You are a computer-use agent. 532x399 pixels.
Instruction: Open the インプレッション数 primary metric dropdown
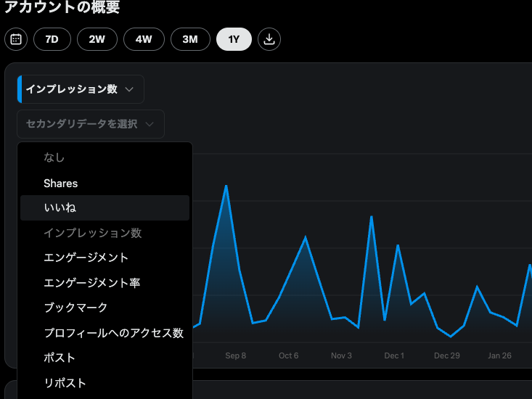point(81,89)
